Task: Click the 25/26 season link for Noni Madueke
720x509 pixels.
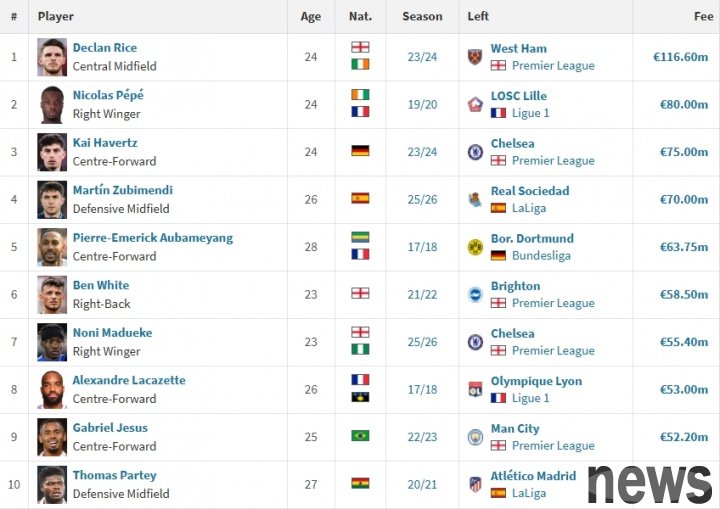Action: 422,342
